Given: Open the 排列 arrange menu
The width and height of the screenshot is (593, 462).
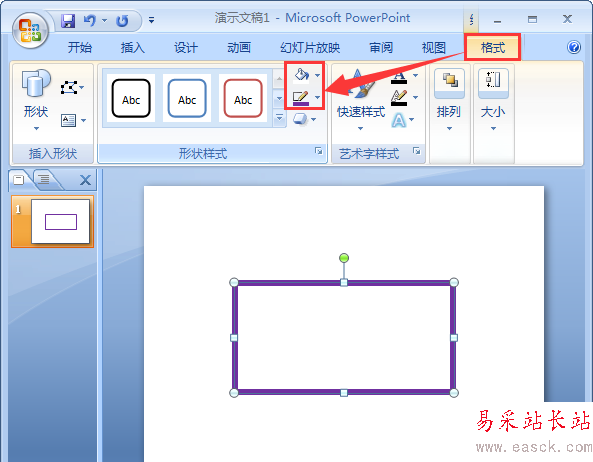Looking at the screenshot, I should click(x=449, y=100).
